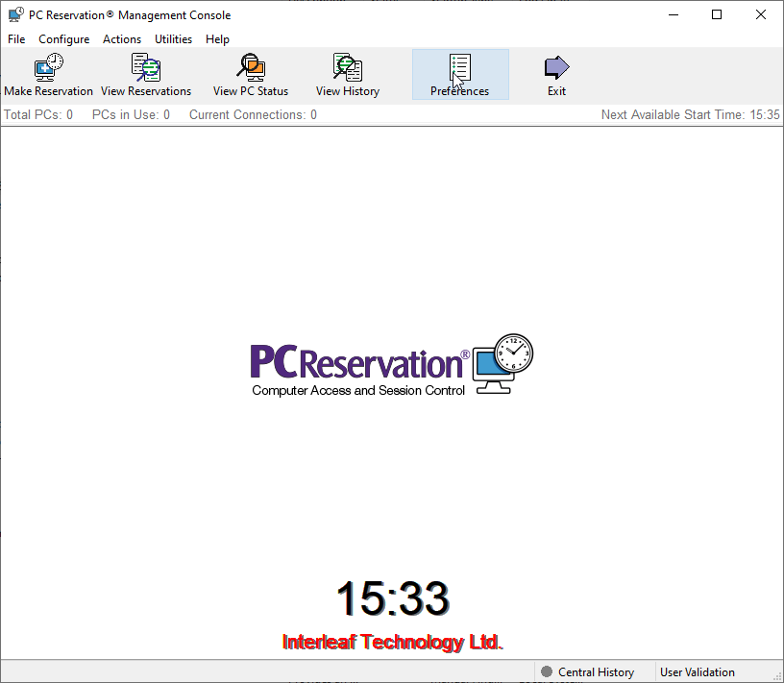Click the PCs in Use: 0 text
784x683 pixels.
(x=131, y=115)
